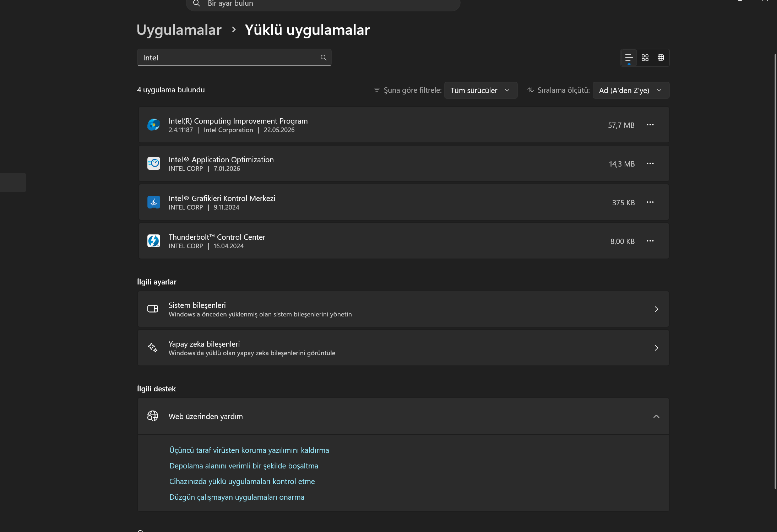Click the vertical scrollbar on the right edge
The image size is (777, 532).
pyautogui.click(x=775, y=271)
